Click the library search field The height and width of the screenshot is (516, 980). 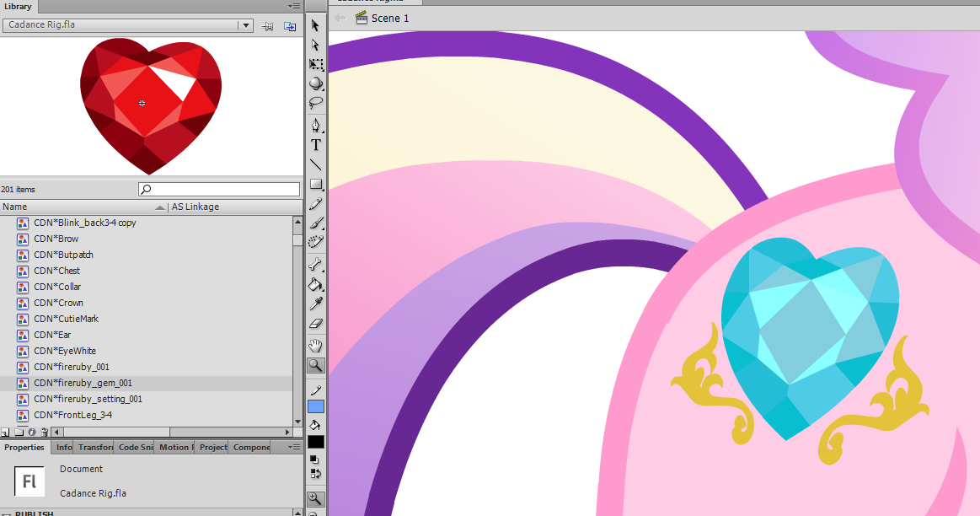(x=219, y=190)
